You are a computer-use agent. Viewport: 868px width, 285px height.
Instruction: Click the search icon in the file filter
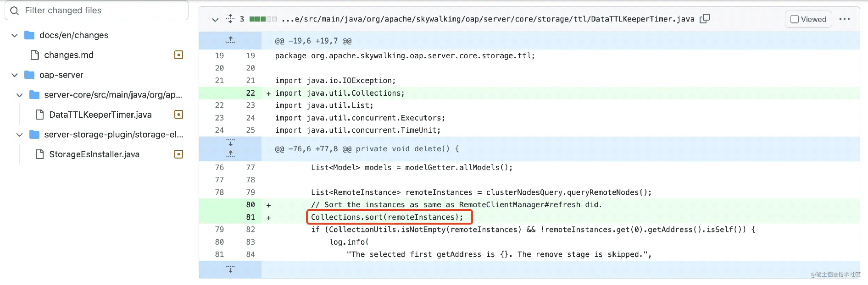tap(15, 11)
